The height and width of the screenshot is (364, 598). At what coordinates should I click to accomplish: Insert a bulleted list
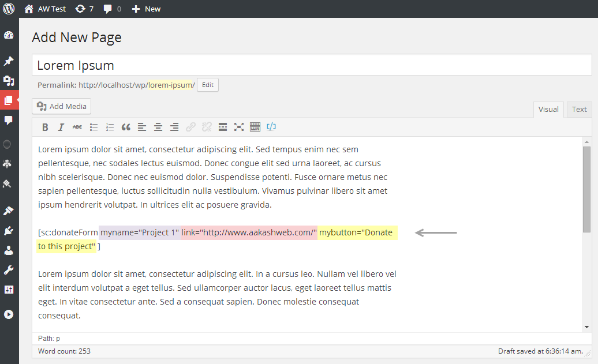click(94, 127)
